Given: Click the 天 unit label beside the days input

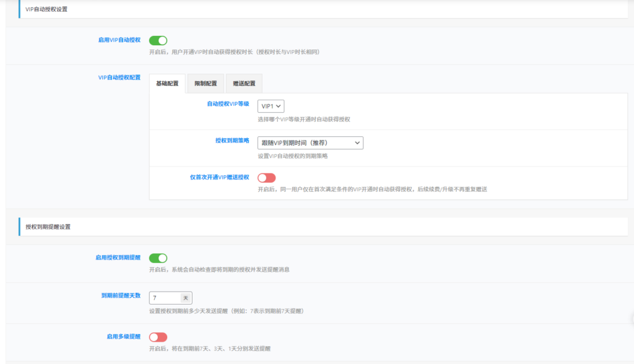Looking at the screenshot, I should pos(186,297).
